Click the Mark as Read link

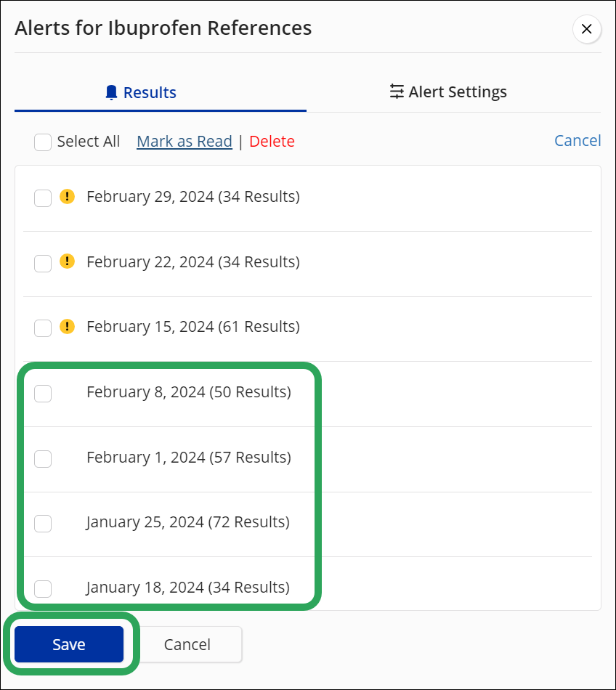click(x=185, y=141)
